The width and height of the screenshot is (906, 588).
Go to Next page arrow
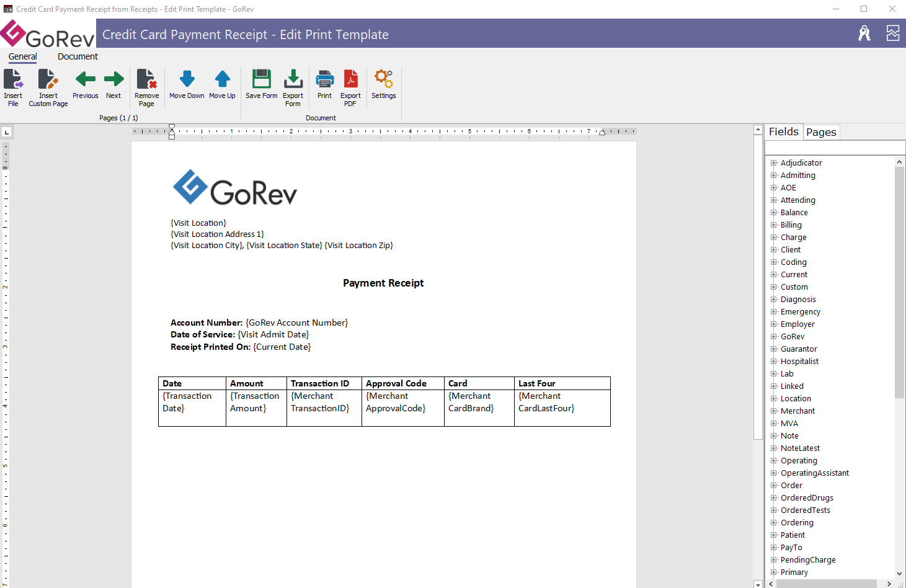coord(113,79)
